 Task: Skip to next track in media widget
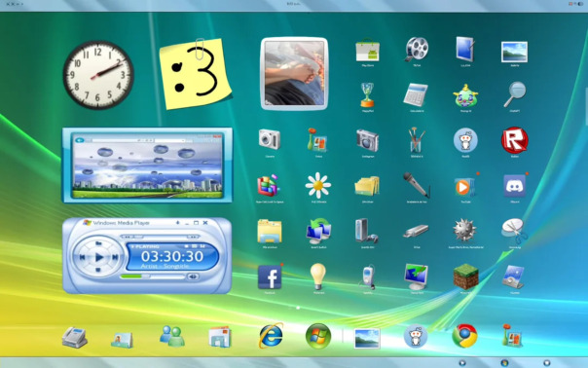click(x=116, y=257)
